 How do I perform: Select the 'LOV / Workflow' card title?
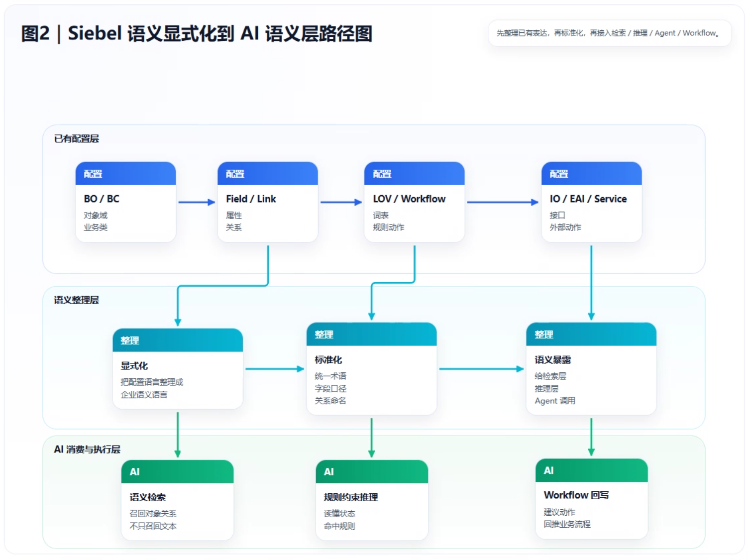409,199
